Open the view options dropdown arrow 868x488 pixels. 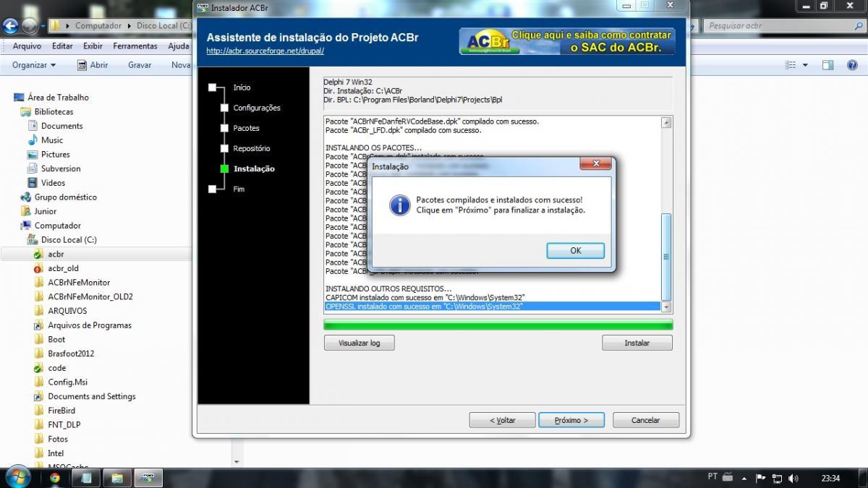[x=805, y=65]
